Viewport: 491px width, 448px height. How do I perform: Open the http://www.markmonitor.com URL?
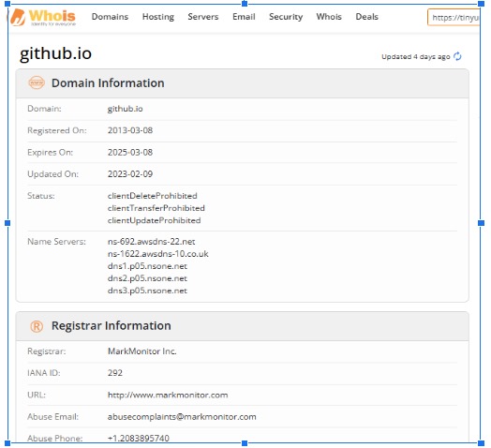pyautogui.click(x=168, y=395)
